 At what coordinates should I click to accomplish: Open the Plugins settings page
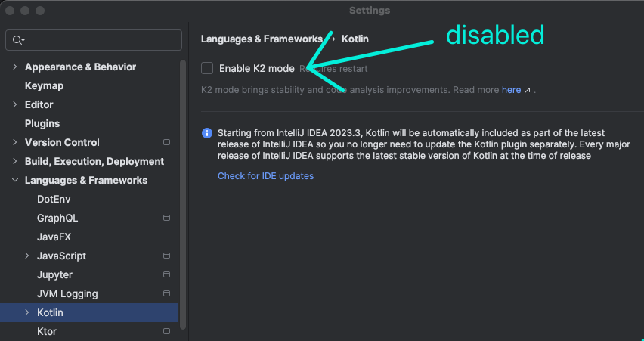click(42, 123)
